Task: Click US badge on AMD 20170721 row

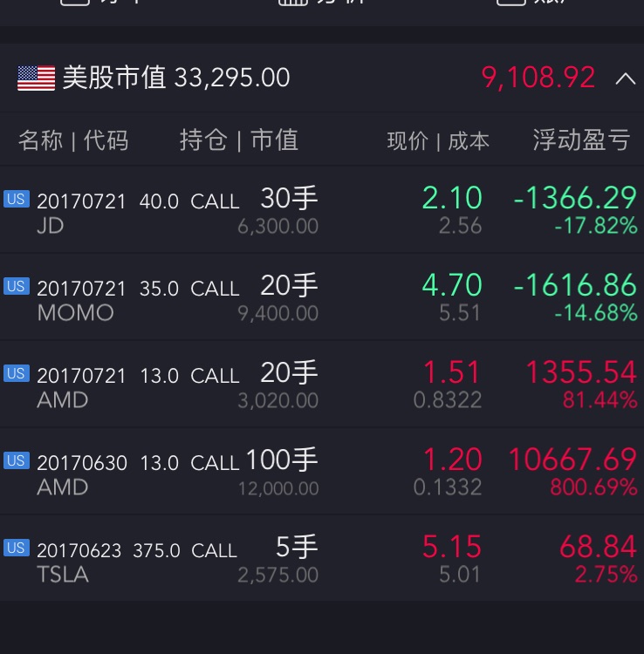Action: click(16, 373)
